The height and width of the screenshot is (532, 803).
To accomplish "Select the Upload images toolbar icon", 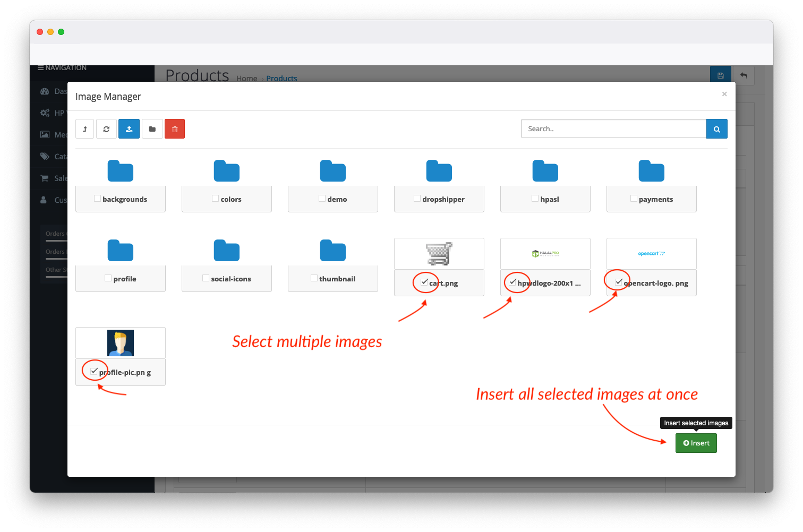I will pyautogui.click(x=129, y=128).
